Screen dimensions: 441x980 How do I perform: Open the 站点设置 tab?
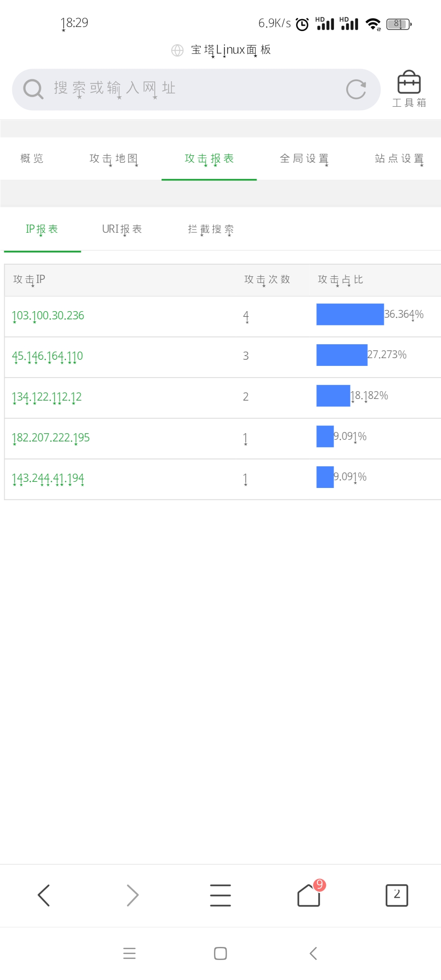click(x=399, y=159)
